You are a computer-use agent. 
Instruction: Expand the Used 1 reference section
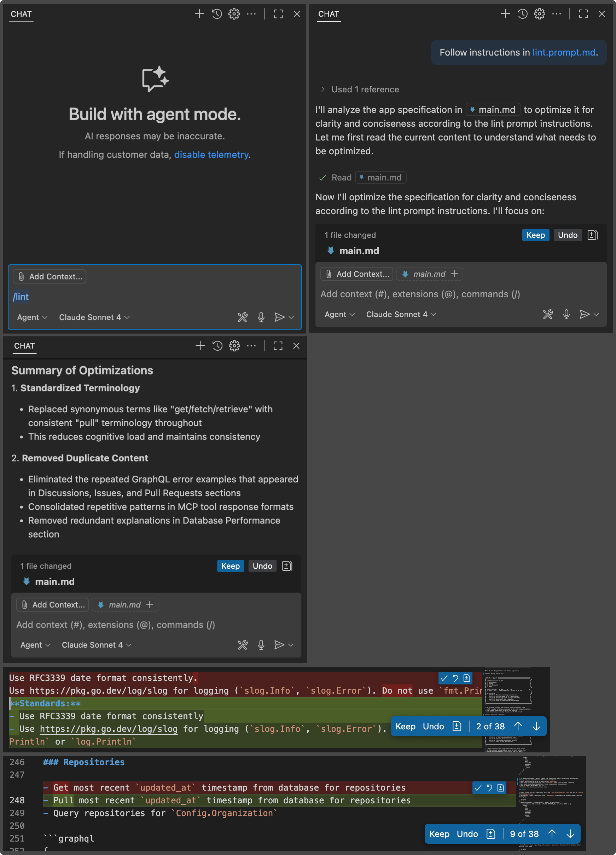coord(323,89)
